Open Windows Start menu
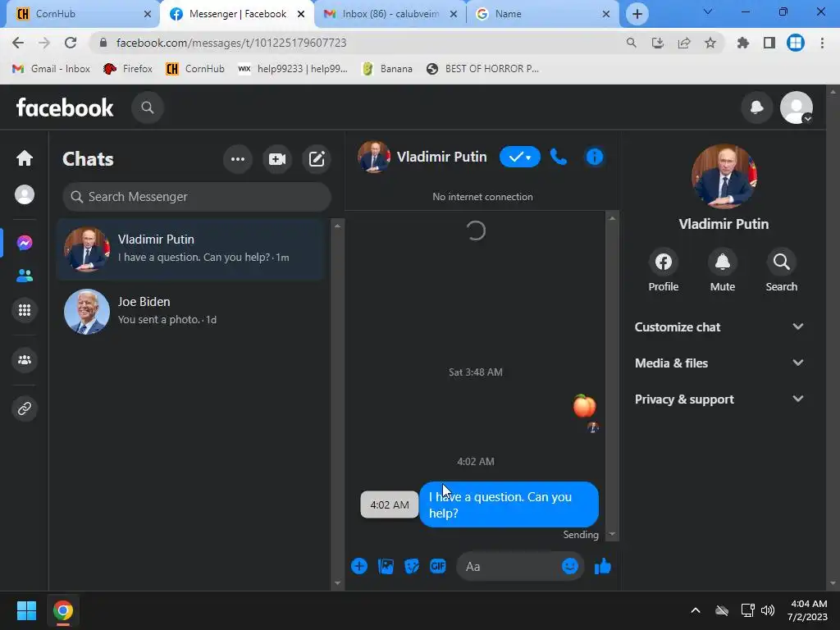This screenshot has height=630, width=840. 26,610
